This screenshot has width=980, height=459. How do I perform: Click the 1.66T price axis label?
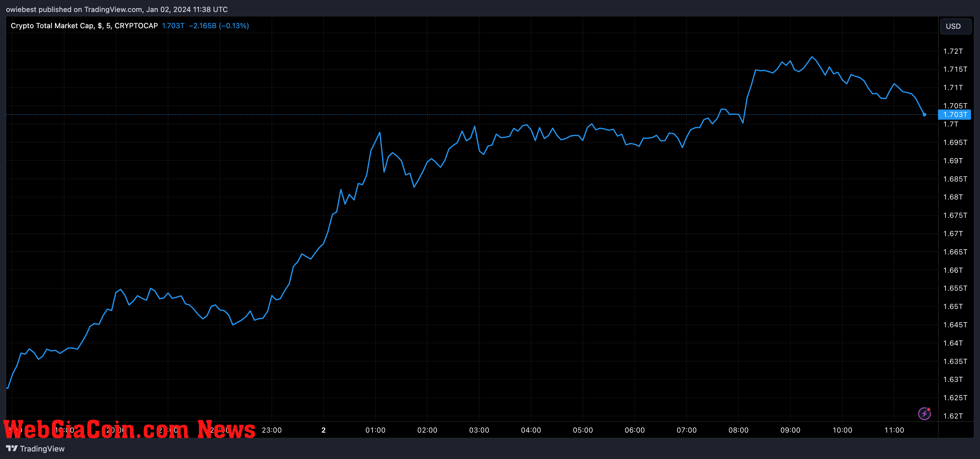(x=953, y=270)
